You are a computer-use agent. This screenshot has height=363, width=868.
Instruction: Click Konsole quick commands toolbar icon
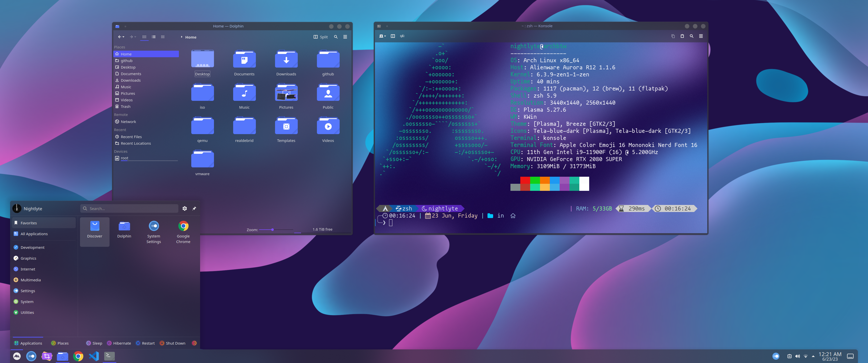click(402, 36)
